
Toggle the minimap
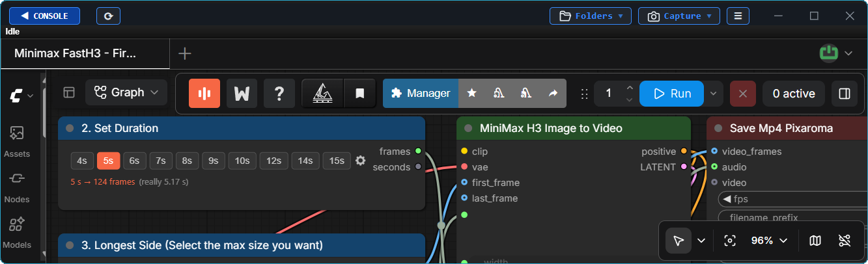click(815, 241)
